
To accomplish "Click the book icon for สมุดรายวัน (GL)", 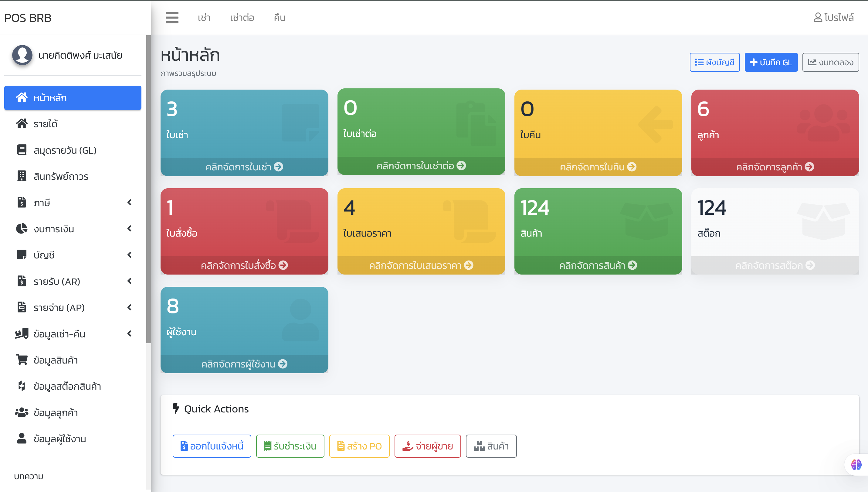I will (x=22, y=150).
